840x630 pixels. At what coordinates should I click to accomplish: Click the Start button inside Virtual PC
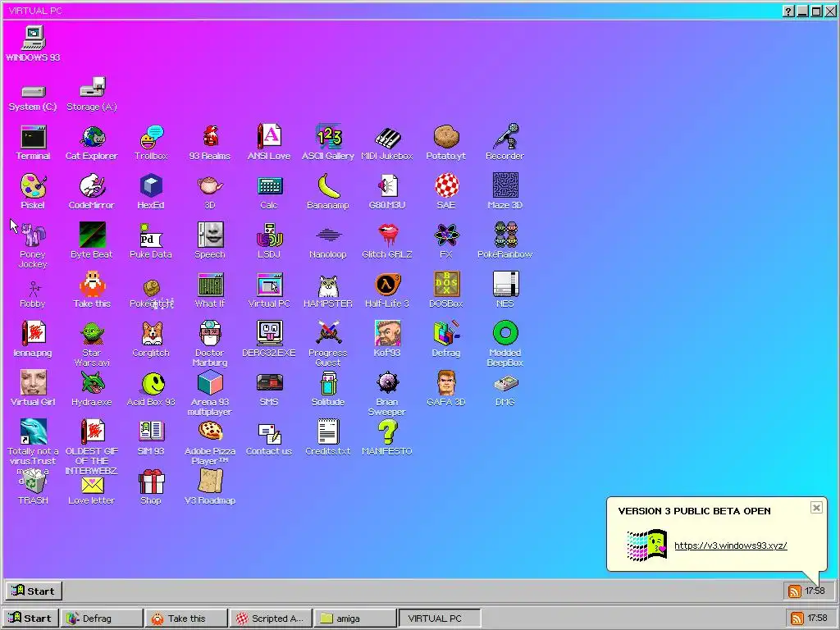coord(34,591)
